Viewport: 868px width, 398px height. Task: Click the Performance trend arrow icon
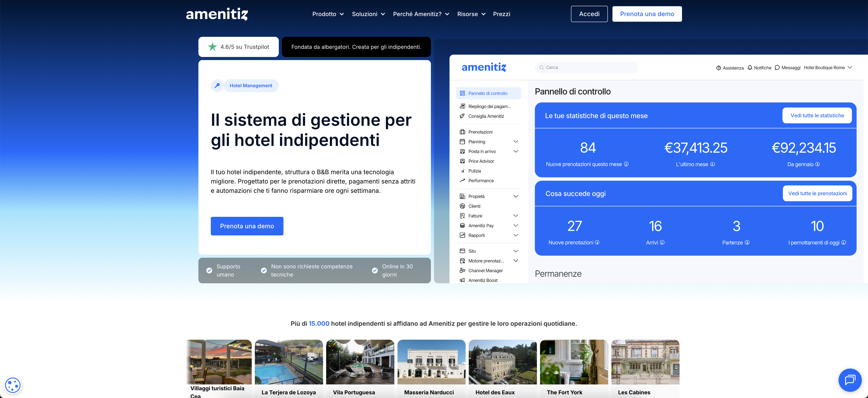[x=462, y=181]
